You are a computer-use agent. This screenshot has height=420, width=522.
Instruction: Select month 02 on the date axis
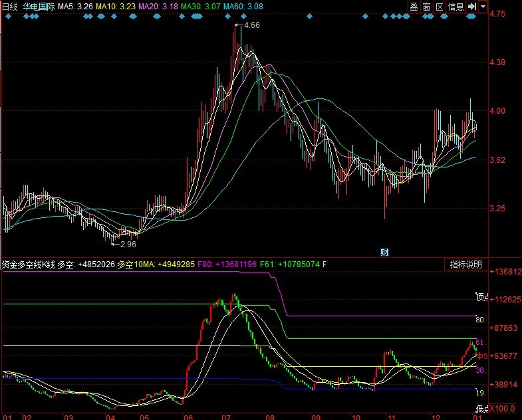click(x=27, y=417)
